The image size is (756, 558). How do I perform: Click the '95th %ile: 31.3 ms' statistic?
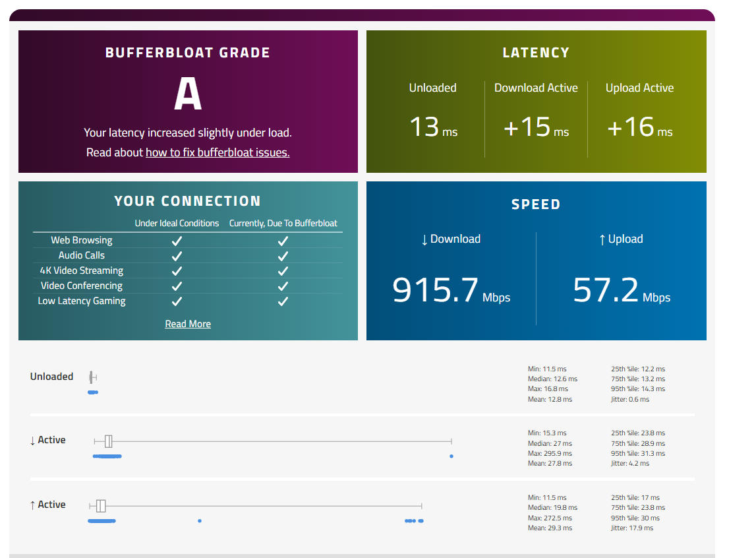point(639,453)
